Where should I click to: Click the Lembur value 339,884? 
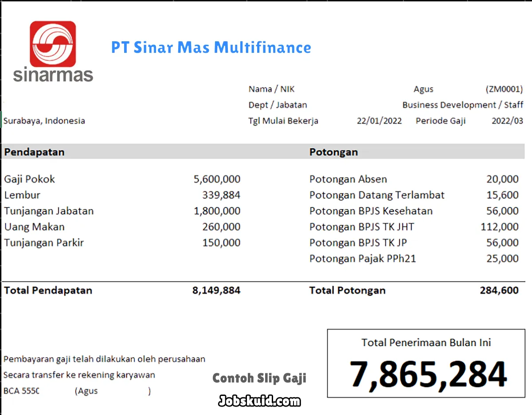pos(221,195)
